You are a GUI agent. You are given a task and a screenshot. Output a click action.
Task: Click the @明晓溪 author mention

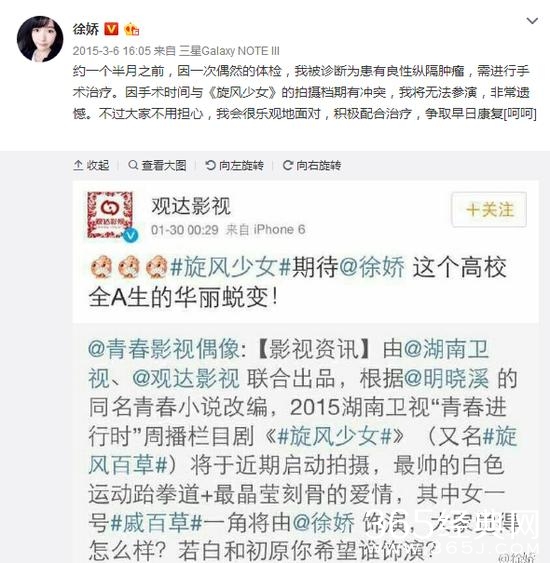click(x=447, y=378)
